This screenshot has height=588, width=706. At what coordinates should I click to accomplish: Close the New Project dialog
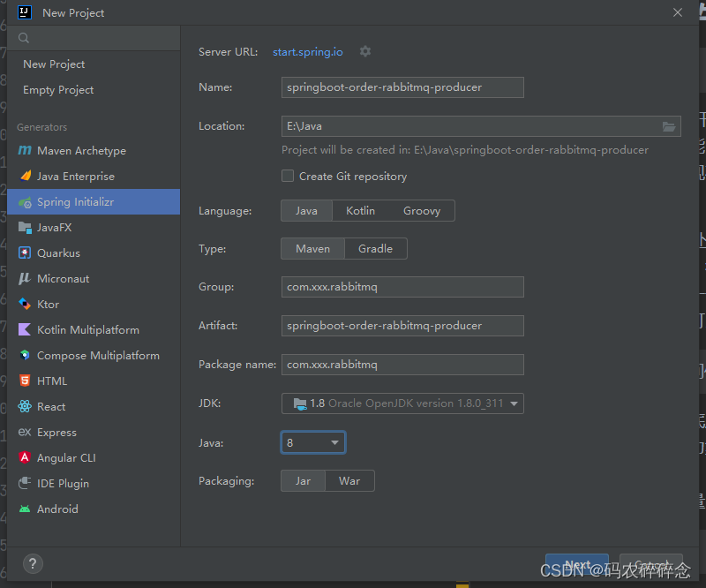[x=678, y=12]
